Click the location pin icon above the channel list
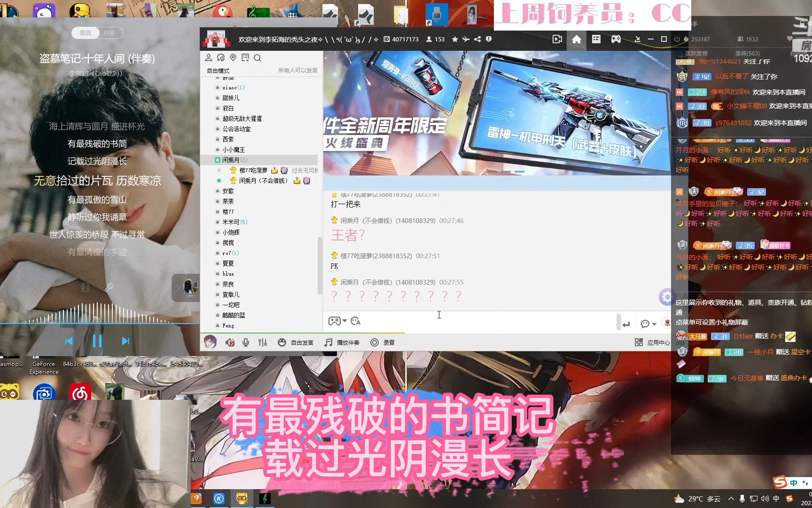This screenshot has width=812, height=508. [233, 57]
